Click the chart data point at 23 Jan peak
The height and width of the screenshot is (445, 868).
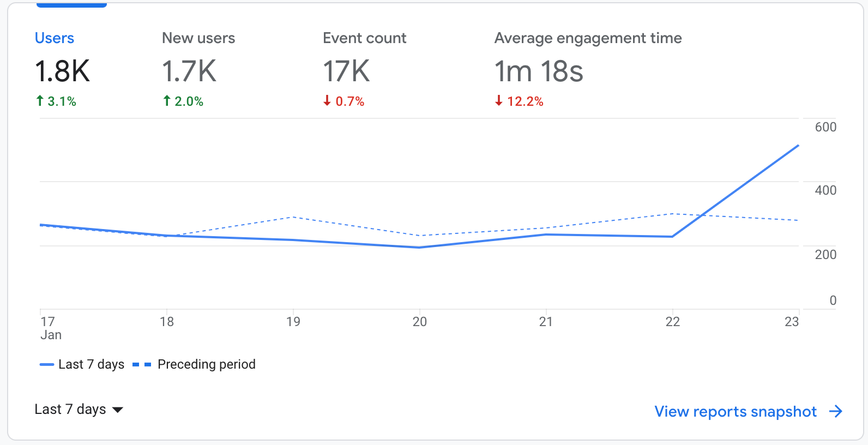(798, 146)
